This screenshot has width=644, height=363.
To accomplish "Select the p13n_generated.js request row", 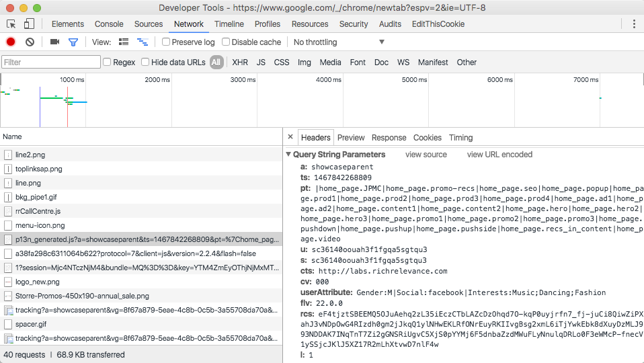I will coord(141,239).
